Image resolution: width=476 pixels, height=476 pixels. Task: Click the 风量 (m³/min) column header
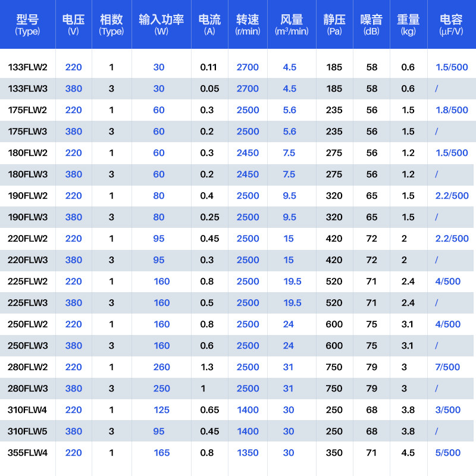(x=292, y=25)
